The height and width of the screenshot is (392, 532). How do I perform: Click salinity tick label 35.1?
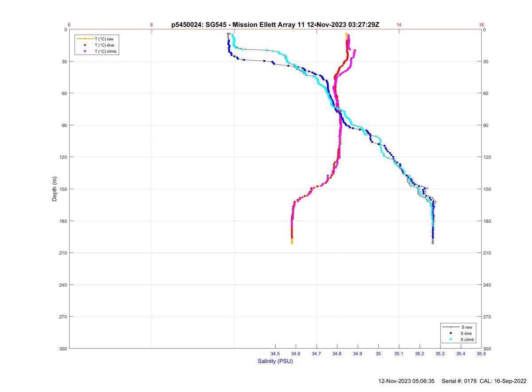pos(399,353)
